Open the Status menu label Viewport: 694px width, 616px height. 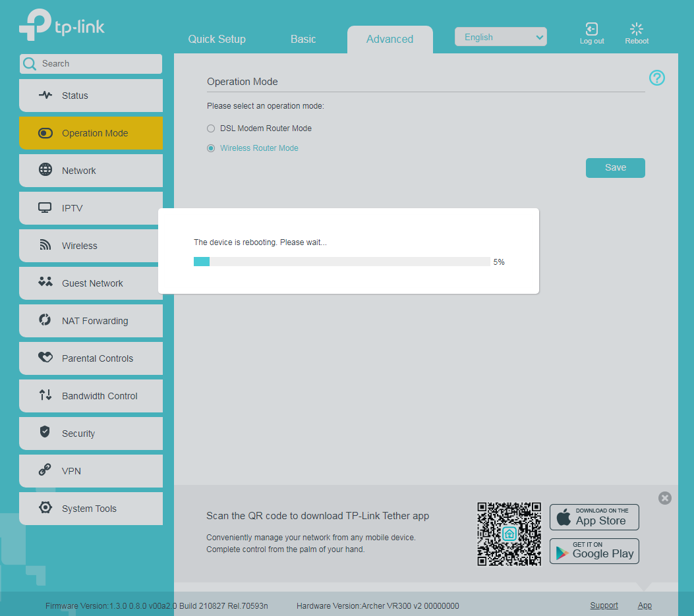pos(74,96)
